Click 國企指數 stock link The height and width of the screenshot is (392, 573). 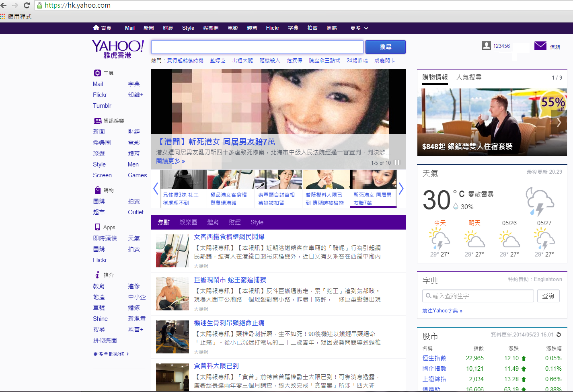point(434,369)
